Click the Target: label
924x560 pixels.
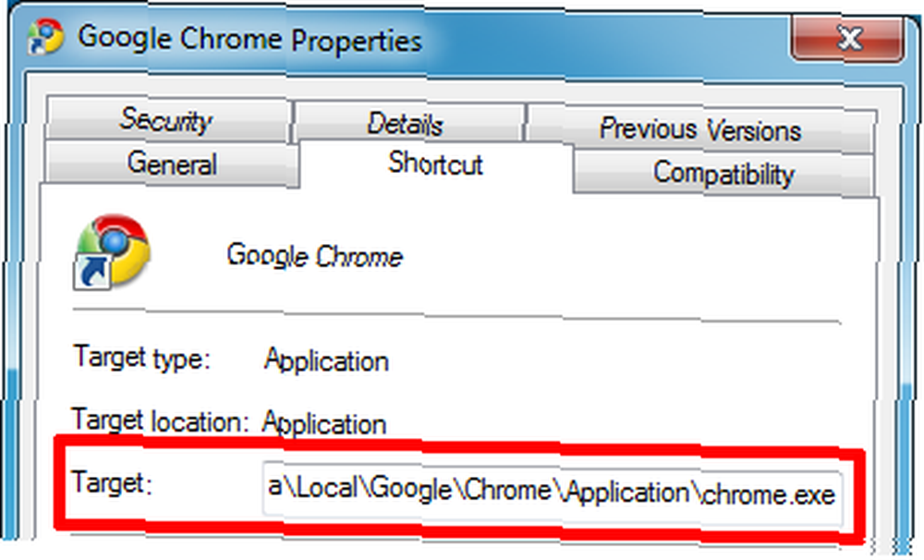(x=112, y=482)
